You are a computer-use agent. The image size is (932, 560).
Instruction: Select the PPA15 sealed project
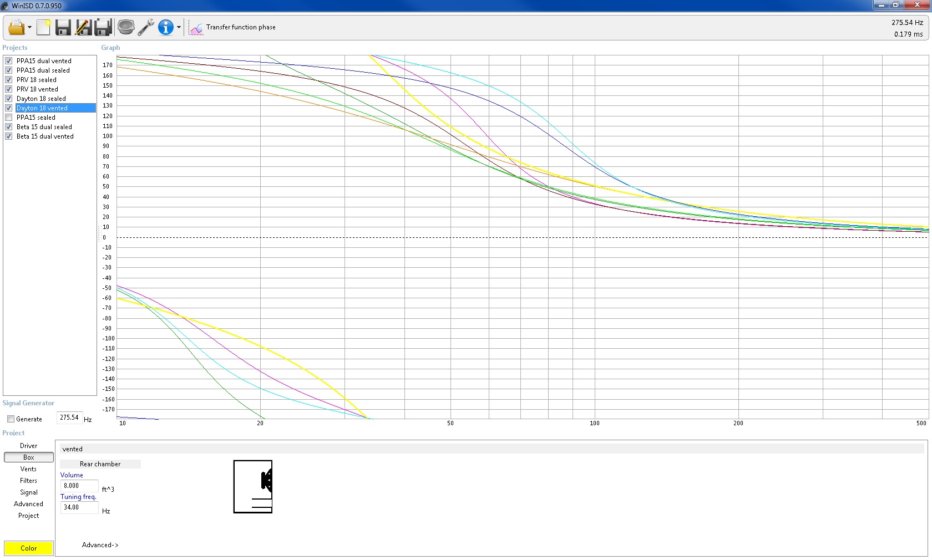tap(36, 118)
